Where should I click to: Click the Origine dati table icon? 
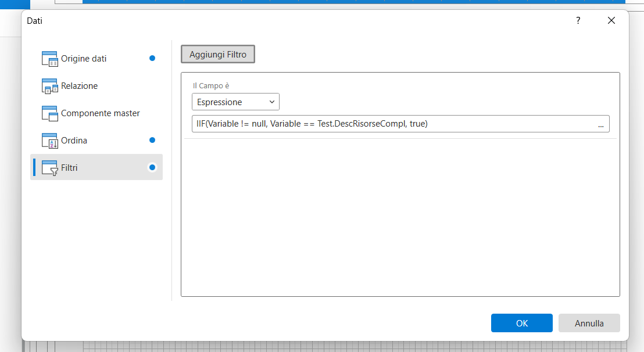[50, 59]
